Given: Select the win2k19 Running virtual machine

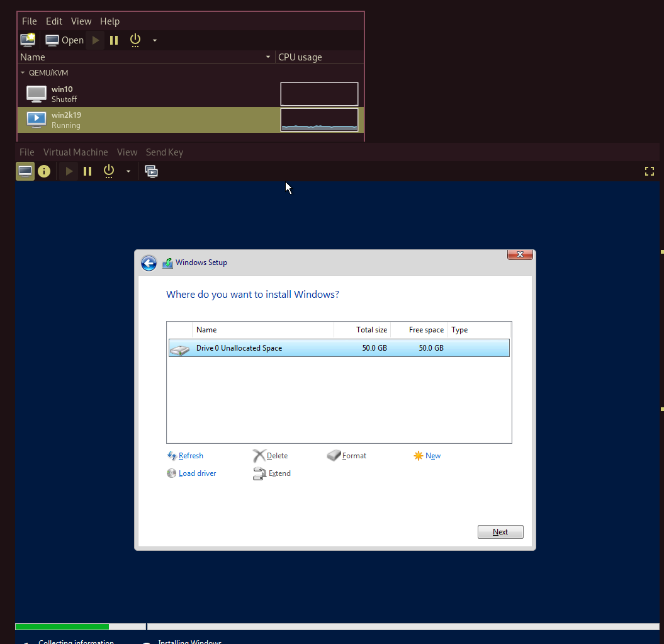Looking at the screenshot, I should pyautogui.click(x=191, y=120).
